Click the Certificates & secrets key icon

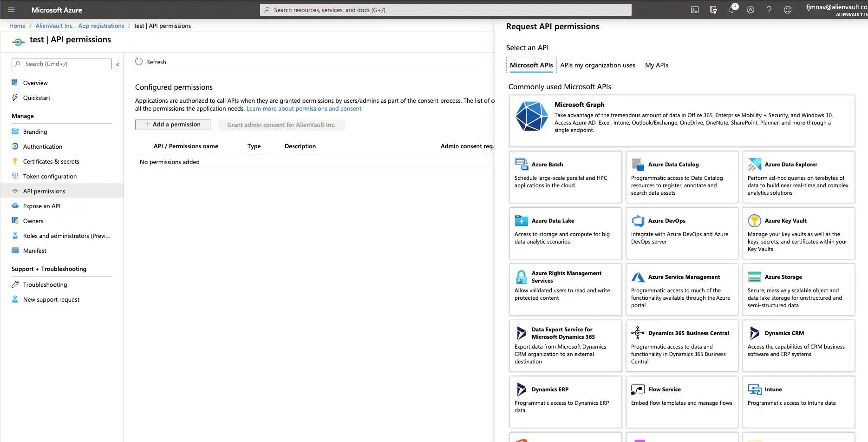(15, 161)
